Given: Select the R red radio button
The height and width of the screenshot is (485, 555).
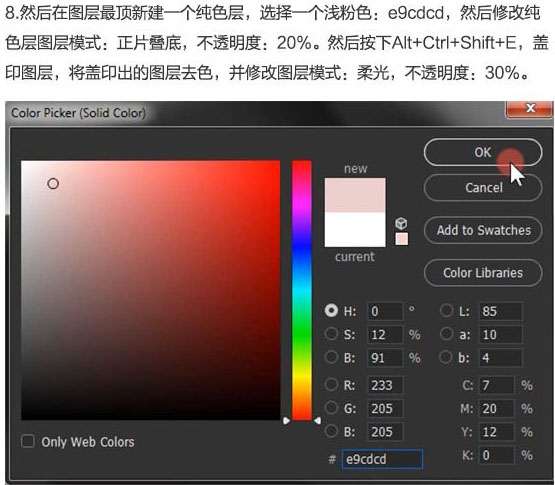Looking at the screenshot, I should click(x=331, y=384).
